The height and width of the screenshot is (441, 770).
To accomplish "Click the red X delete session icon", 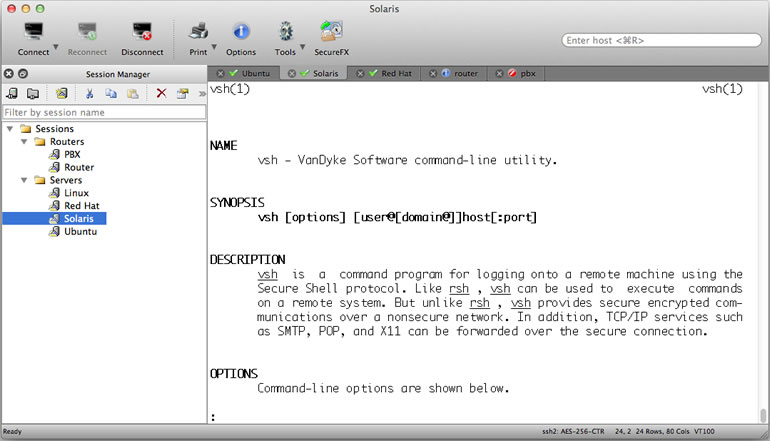I will (x=161, y=93).
